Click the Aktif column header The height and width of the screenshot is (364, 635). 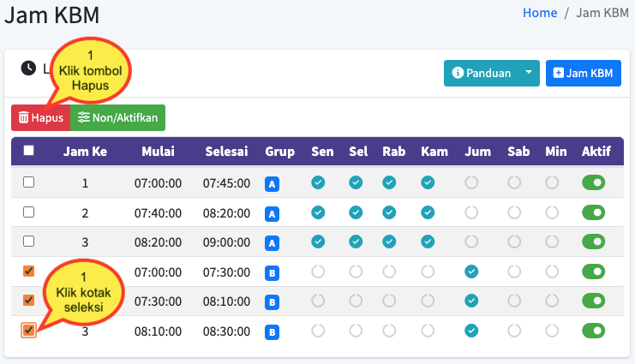point(596,152)
